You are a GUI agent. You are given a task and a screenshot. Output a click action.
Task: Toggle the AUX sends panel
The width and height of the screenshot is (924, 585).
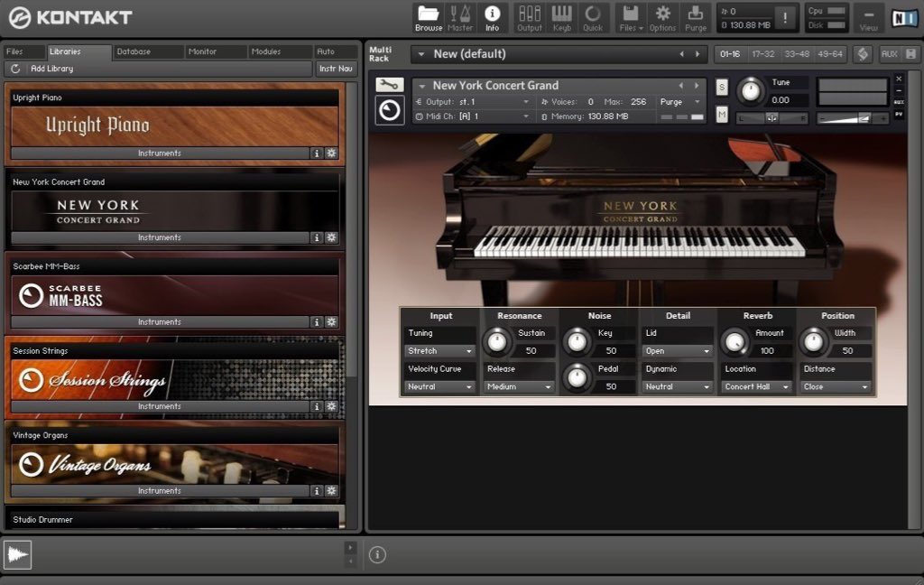pos(889,54)
